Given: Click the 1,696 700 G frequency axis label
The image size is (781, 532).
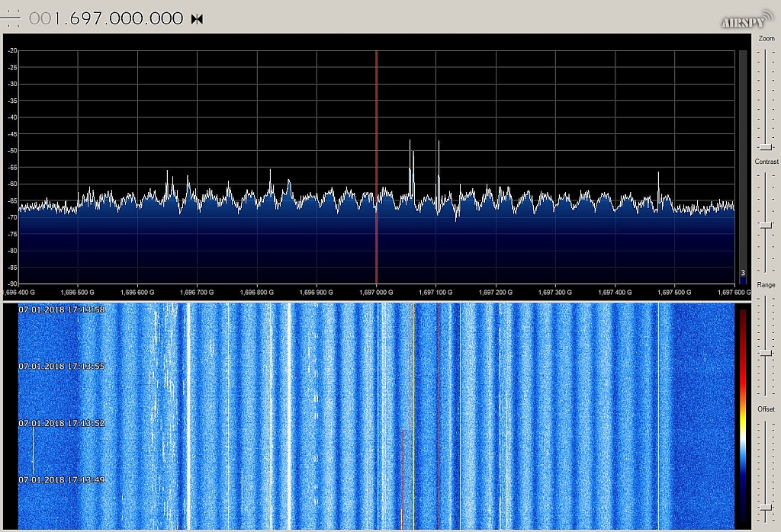Looking at the screenshot, I should click(x=197, y=292).
